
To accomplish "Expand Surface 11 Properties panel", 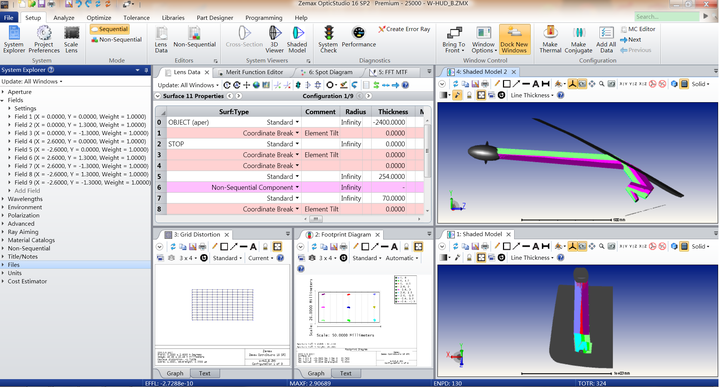I will (158, 96).
